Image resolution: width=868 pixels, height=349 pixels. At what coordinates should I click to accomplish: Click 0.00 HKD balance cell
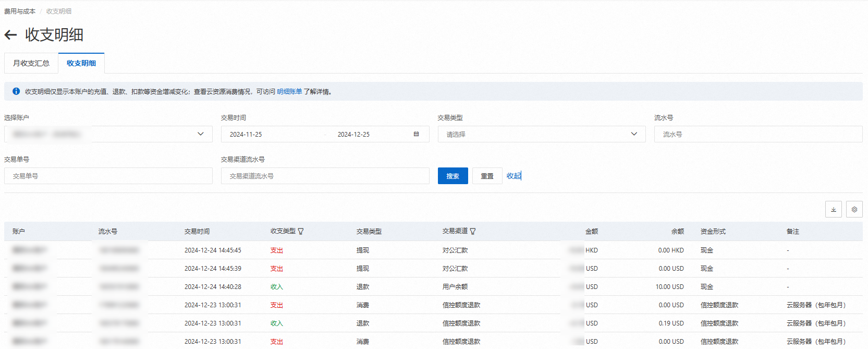click(x=671, y=250)
